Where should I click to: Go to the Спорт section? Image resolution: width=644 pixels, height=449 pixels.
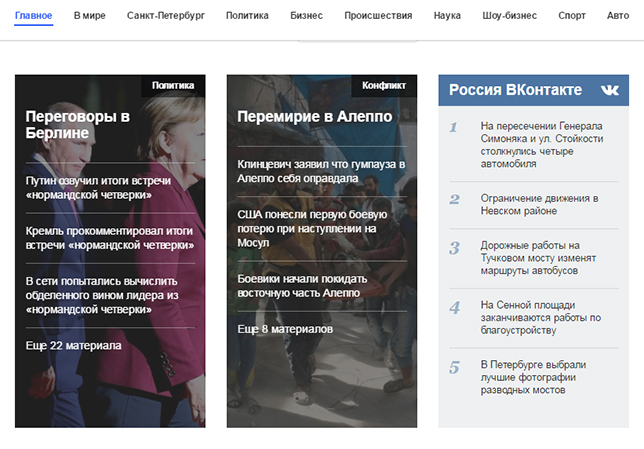[572, 16]
